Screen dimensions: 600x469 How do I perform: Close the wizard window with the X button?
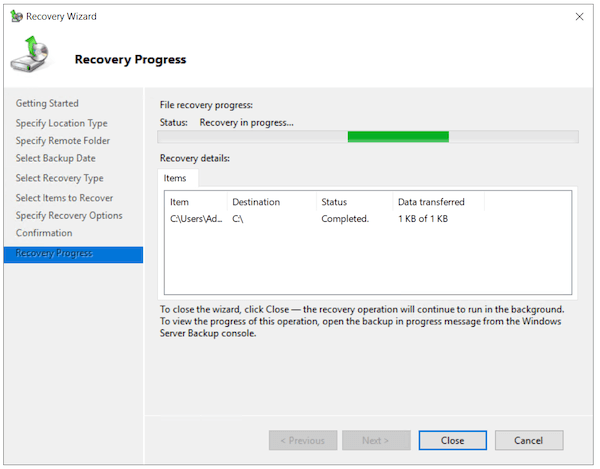pos(579,17)
